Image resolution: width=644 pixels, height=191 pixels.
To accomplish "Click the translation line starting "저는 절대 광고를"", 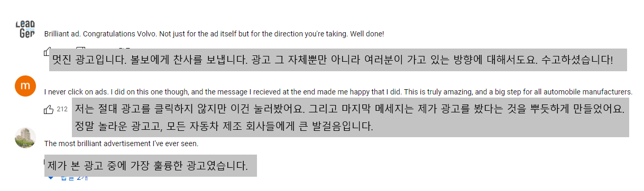I will (349, 110).
